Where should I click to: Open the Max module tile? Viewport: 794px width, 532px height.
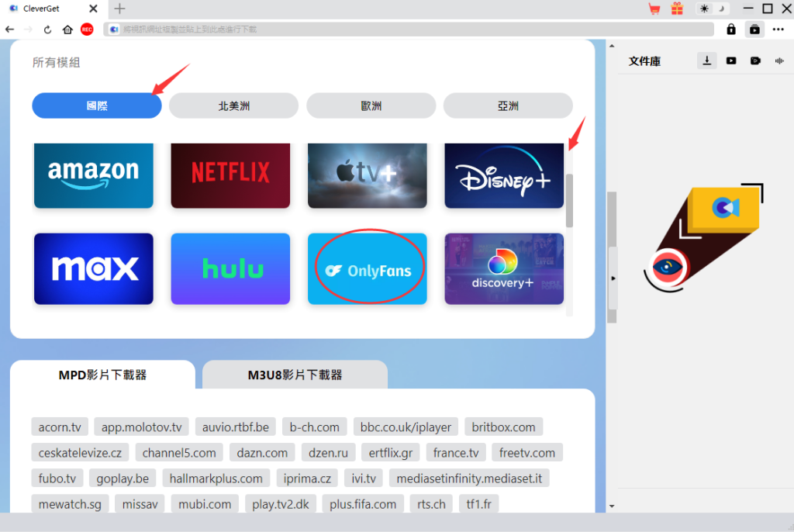coord(94,268)
